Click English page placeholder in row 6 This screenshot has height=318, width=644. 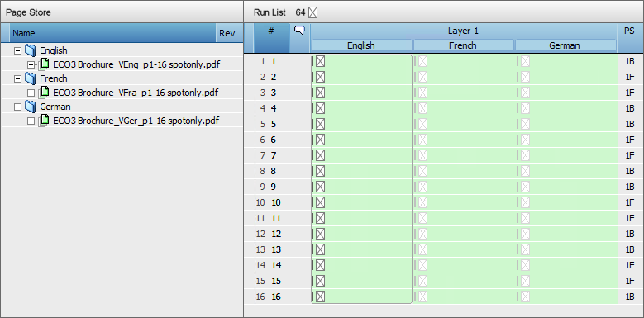point(321,140)
